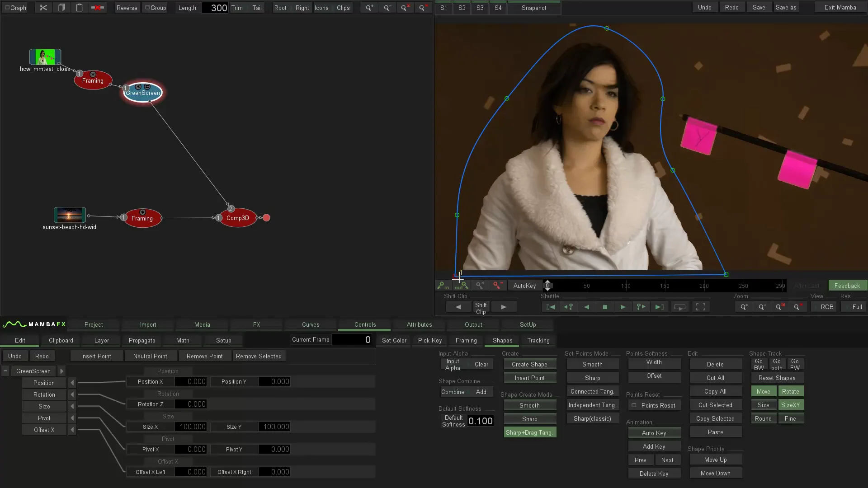Screen dimensions: 868x488
Task: Toggle Sharp+Drag Tang. shape create mode
Action: click(x=529, y=432)
